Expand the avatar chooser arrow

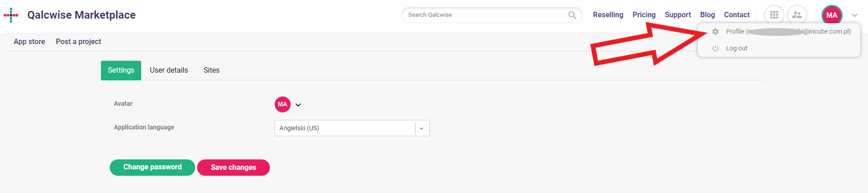click(298, 105)
